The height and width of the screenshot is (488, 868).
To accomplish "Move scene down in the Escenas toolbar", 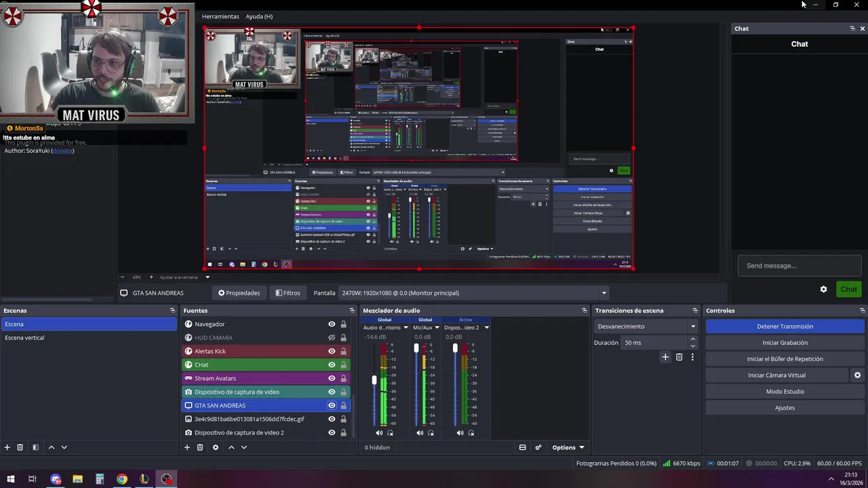I will coord(64,447).
